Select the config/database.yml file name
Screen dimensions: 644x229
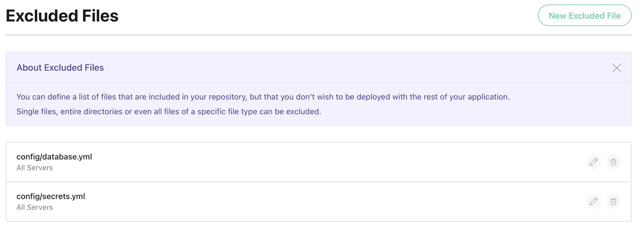[54, 157]
